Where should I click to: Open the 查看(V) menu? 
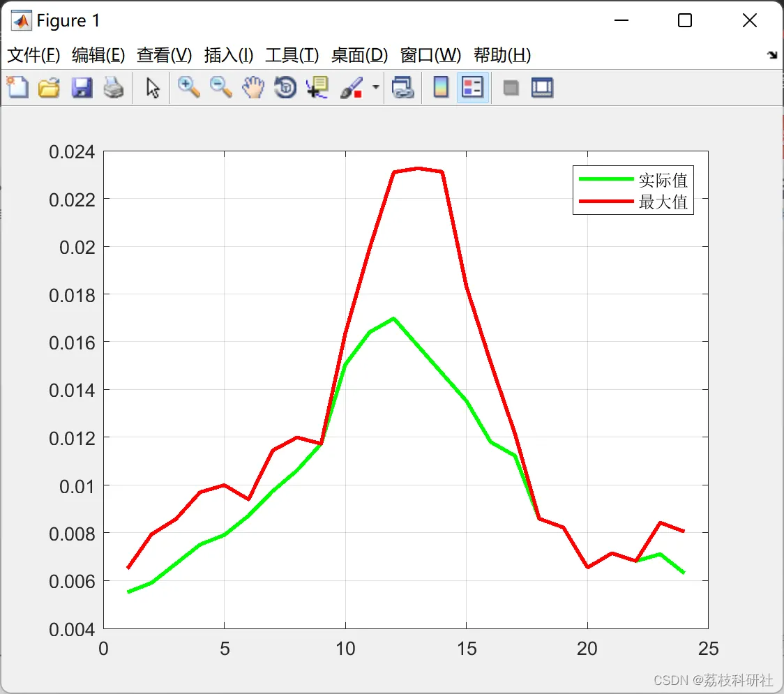click(165, 55)
